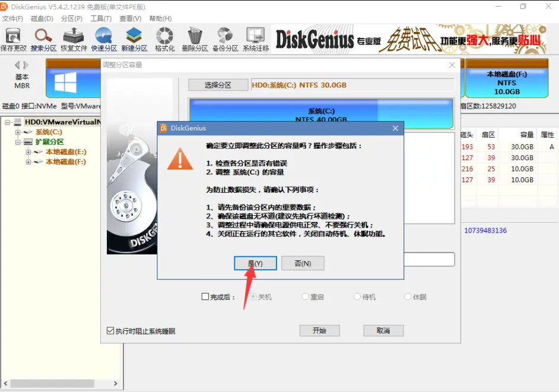Click the New Partition (新建分区) icon

134,40
